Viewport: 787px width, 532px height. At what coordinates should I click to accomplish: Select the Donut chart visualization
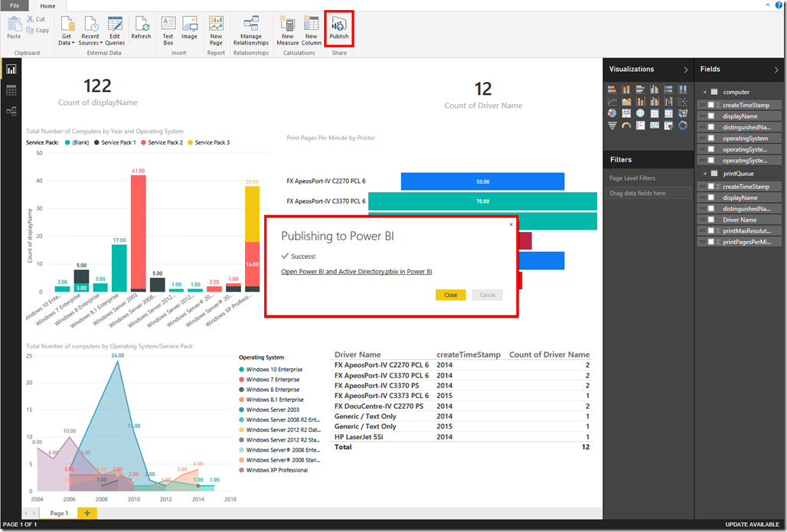(x=683, y=126)
